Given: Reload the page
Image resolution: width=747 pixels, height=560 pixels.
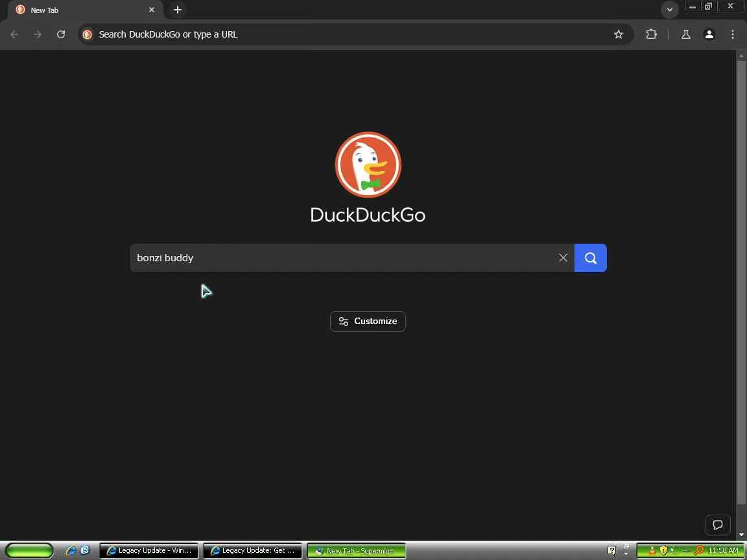Looking at the screenshot, I should tap(61, 34).
